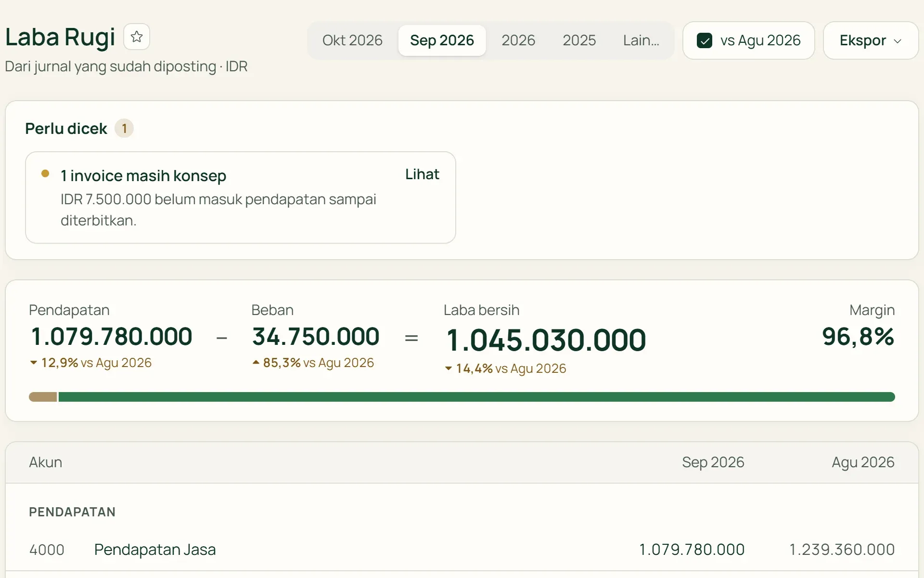Click the PENDAPATAN section label
The height and width of the screenshot is (578, 924).
72,512
